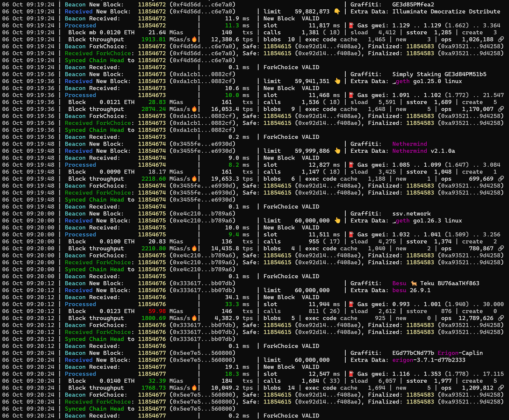This screenshot has height=420, width=509.
Task: Click the sstore value 1,689
Action: [443, 102]
